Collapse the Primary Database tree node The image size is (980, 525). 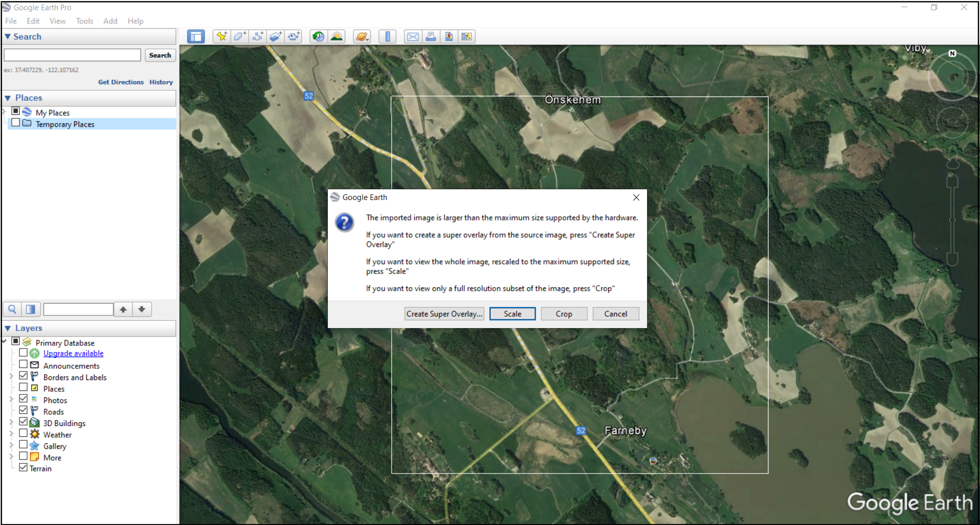tap(5, 341)
